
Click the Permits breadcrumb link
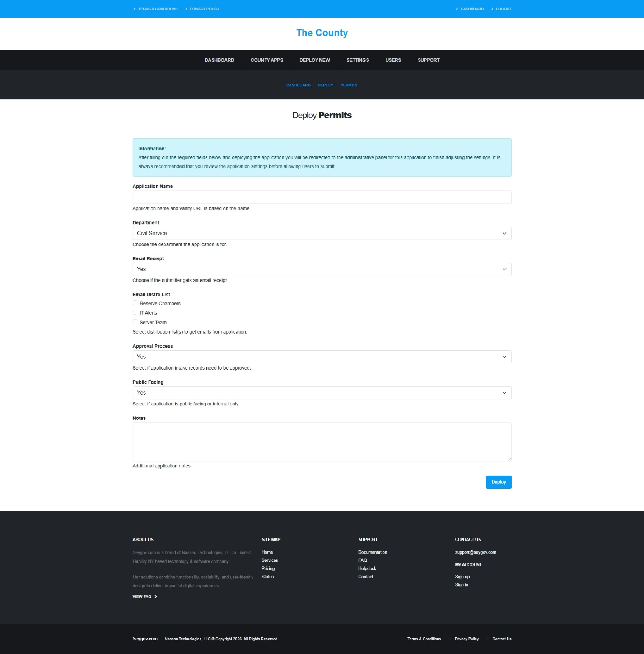pos(349,85)
